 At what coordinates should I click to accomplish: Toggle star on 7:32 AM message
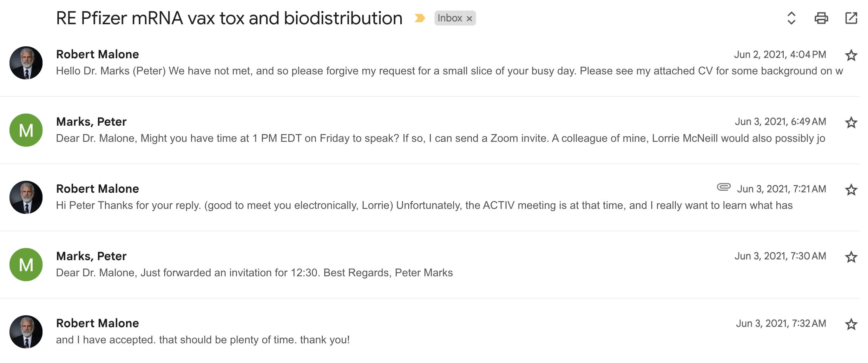click(851, 324)
